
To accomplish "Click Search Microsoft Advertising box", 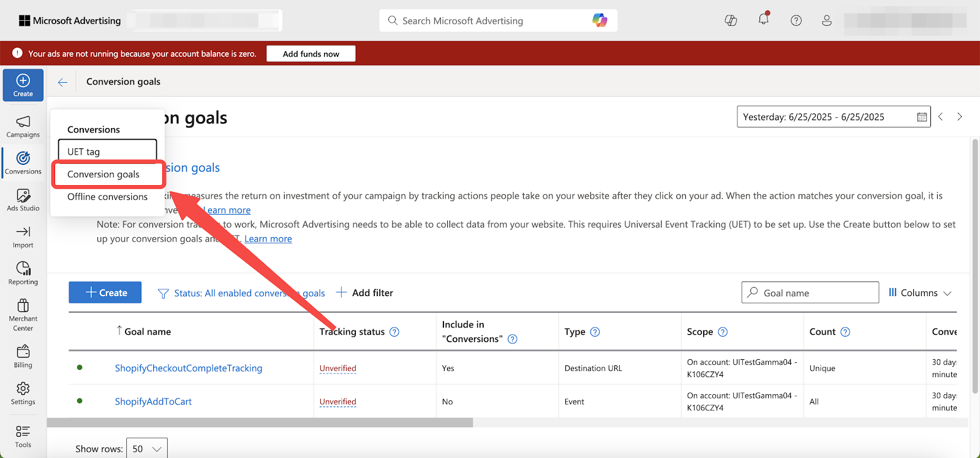I will (498, 20).
